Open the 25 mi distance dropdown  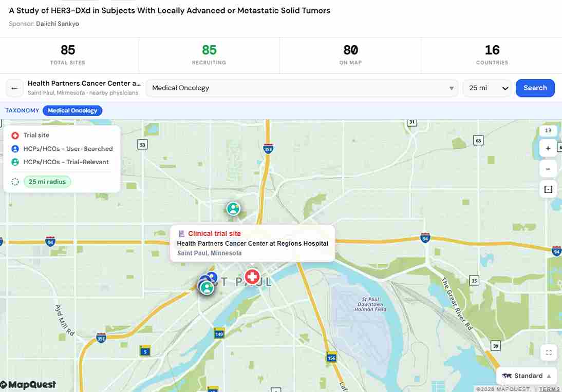click(488, 88)
